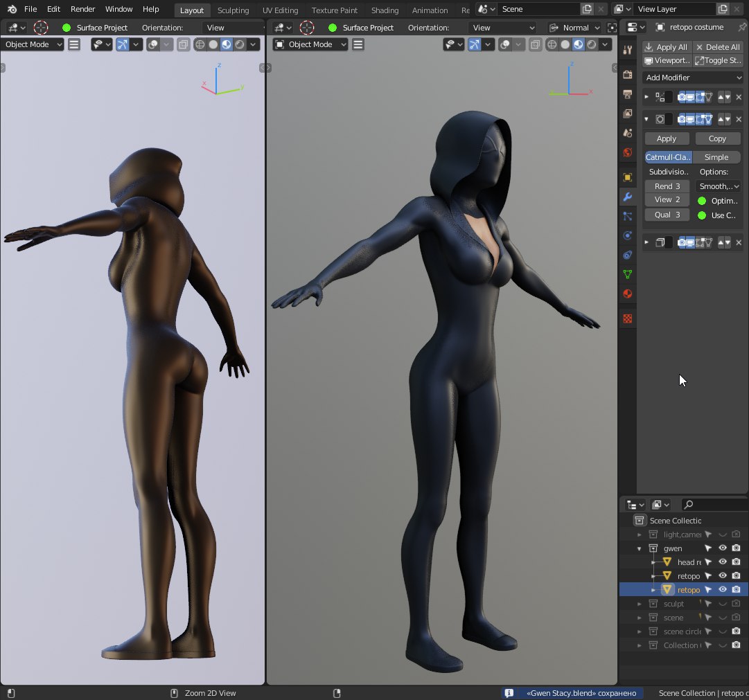Toggle Surface Project in right viewport
The image size is (749, 700).
pos(333,28)
